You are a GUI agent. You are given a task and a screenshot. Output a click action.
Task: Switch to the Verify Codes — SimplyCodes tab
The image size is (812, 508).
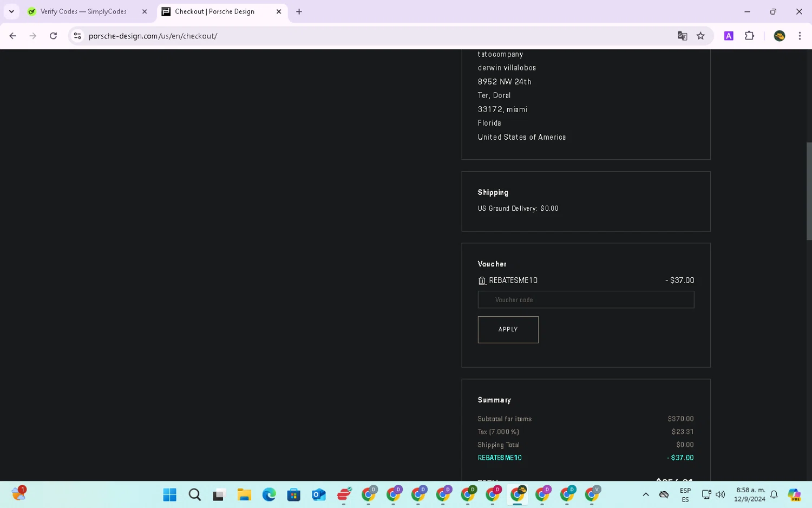(83, 11)
